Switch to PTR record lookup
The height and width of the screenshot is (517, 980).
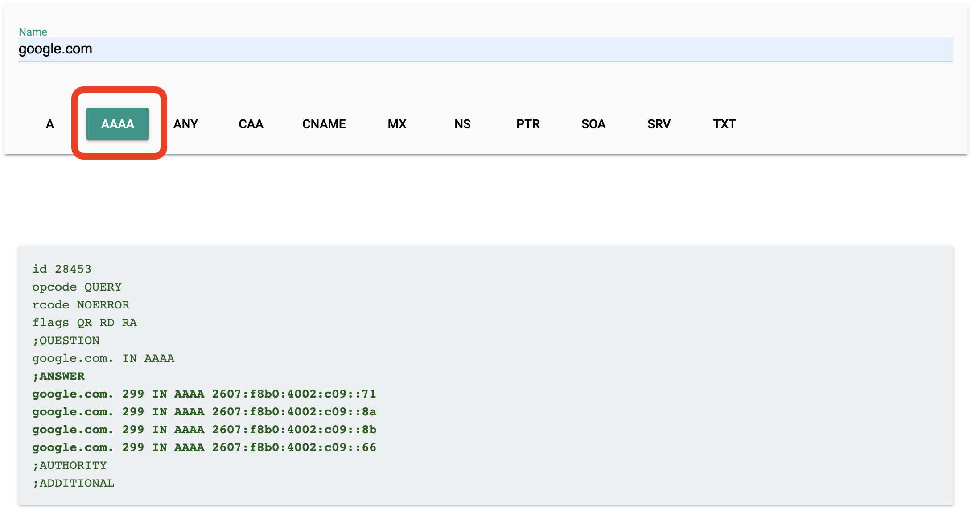click(528, 124)
